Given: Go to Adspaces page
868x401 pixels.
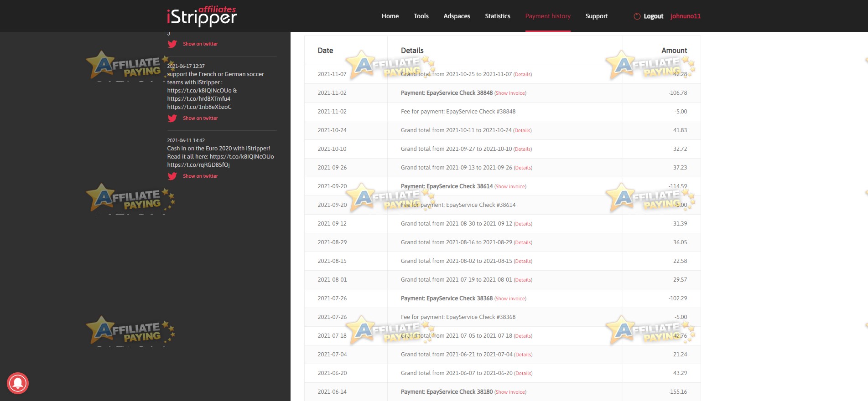Looking at the screenshot, I should pos(457,16).
